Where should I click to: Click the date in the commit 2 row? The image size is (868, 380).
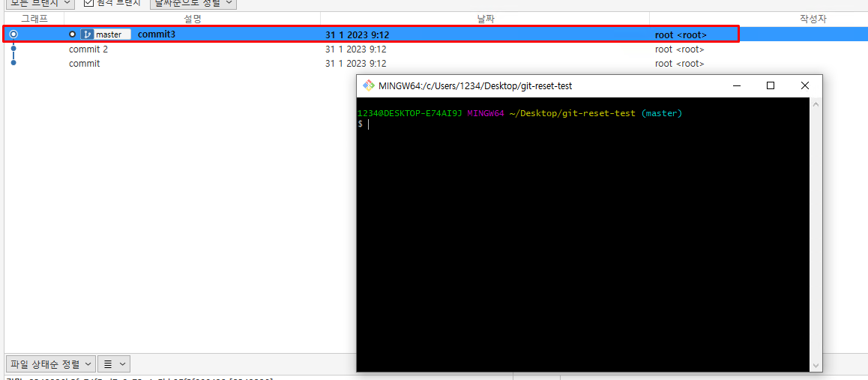coord(355,49)
